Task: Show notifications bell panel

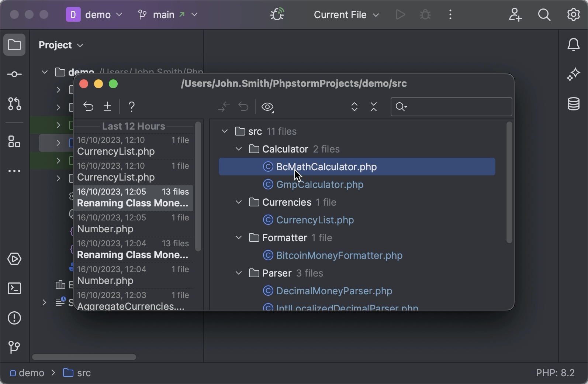Action: (573, 45)
